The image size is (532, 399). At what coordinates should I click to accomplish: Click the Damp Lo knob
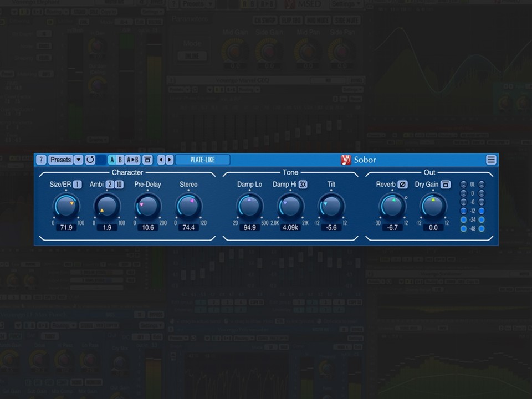[x=250, y=206]
